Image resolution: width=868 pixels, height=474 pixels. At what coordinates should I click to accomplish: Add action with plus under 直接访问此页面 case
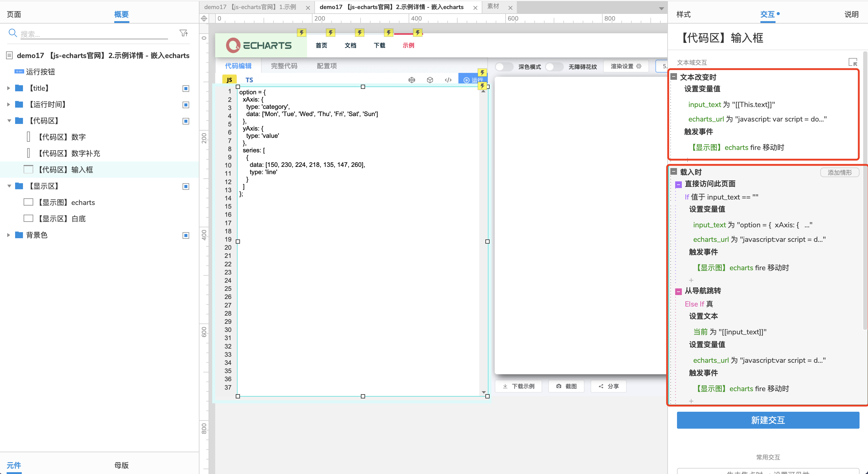tap(691, 280)
